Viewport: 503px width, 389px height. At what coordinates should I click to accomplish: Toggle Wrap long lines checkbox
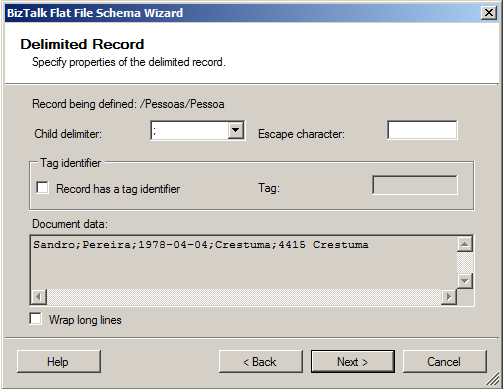coord(35,319)
